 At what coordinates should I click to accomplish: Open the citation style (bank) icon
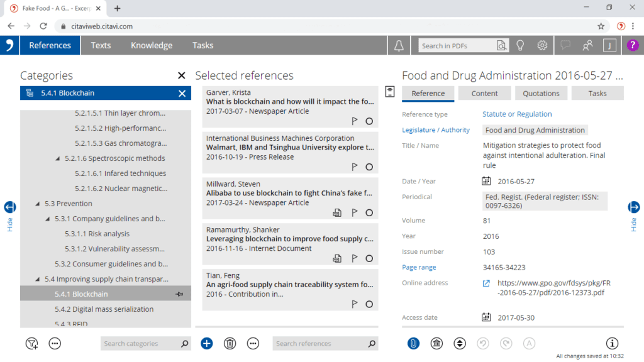(x=436, y=343)
